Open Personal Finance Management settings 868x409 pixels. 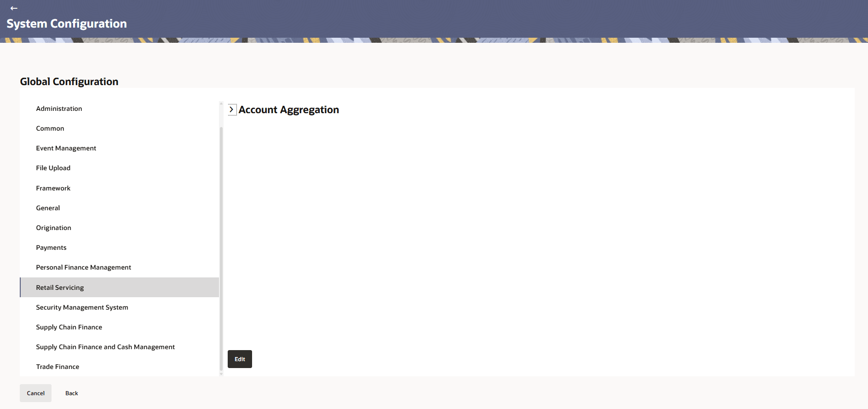[119, 267]
